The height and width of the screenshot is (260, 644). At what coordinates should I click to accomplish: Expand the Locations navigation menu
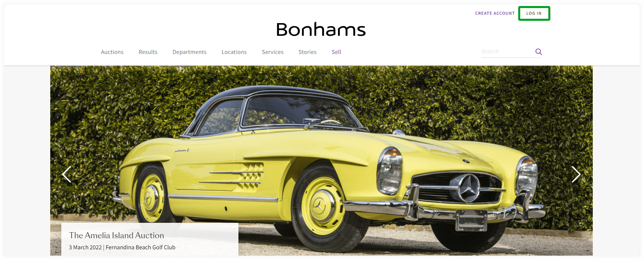(234, 52)
